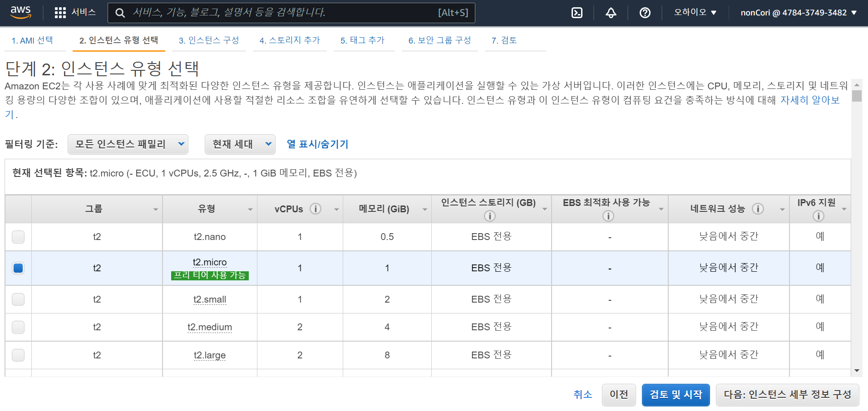Image resolution: width=868 pixels, height=411 pixels.
Task: Open t2.large type link
Action: pyautogui.click(x=210, y=355)
